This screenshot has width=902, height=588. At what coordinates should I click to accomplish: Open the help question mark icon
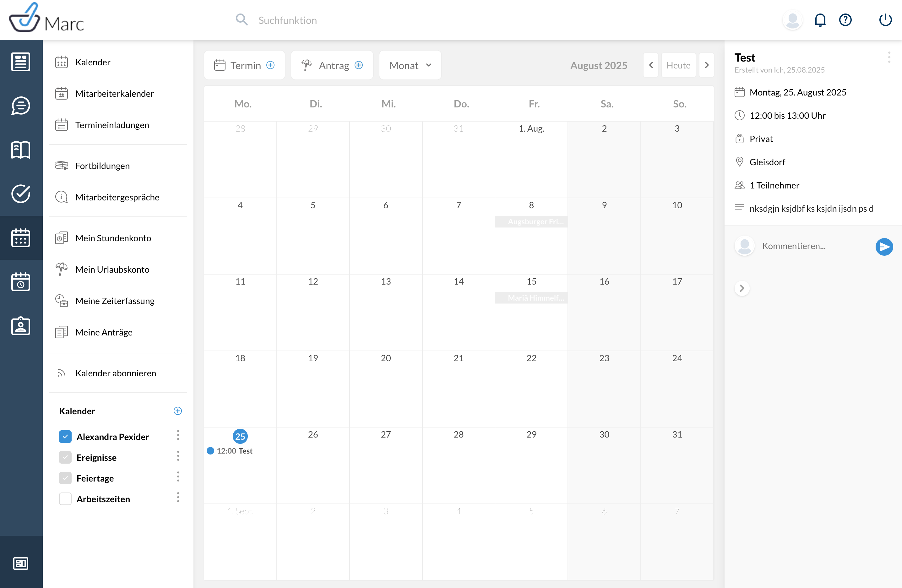845,20
